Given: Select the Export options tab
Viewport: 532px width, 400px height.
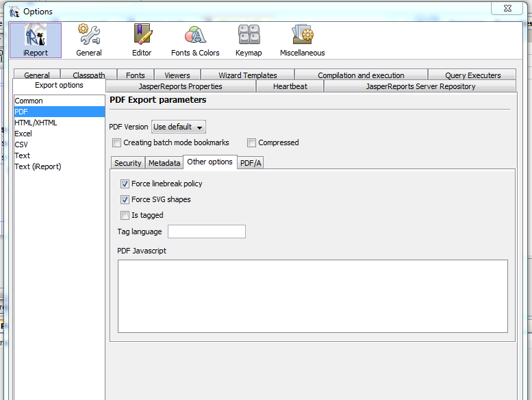Looking at the screenshot, I should tap(59, 85).
